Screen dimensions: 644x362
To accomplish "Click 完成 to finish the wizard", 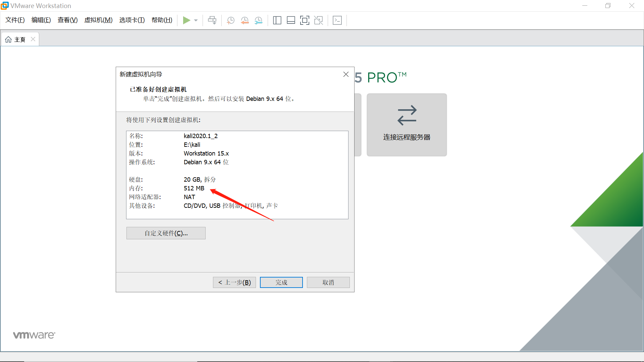I will [x=281, y=283].
